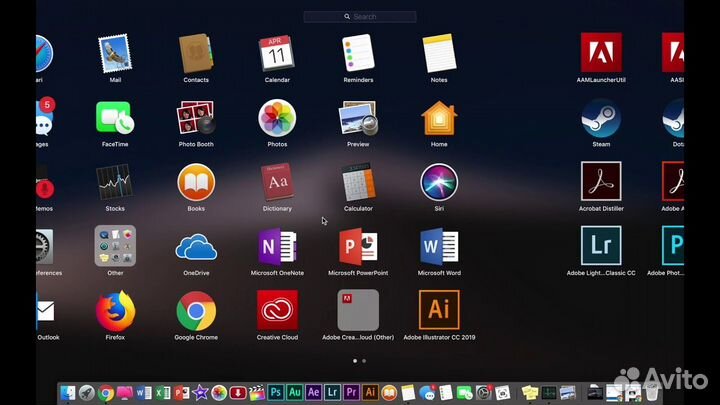Open Word from the Dock
The width and height of the screenshot is (720, 405).
click(143, 393)
